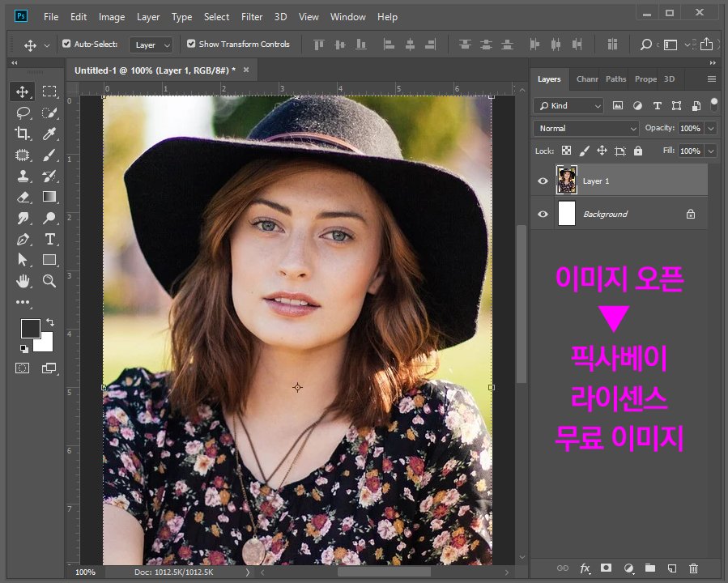Select the Hand tool

pyautogui.click(x=23, y=281)
